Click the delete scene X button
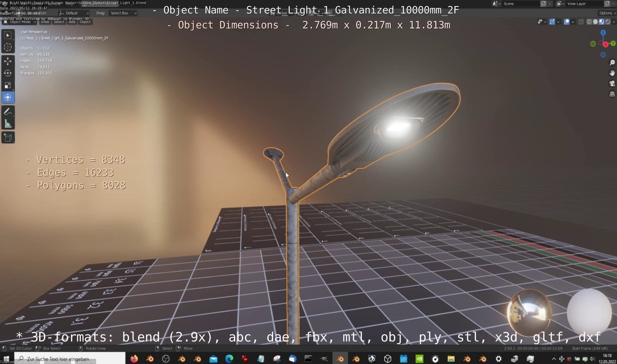617x364 pixels. pyautogui.click(x=550, y=4)
